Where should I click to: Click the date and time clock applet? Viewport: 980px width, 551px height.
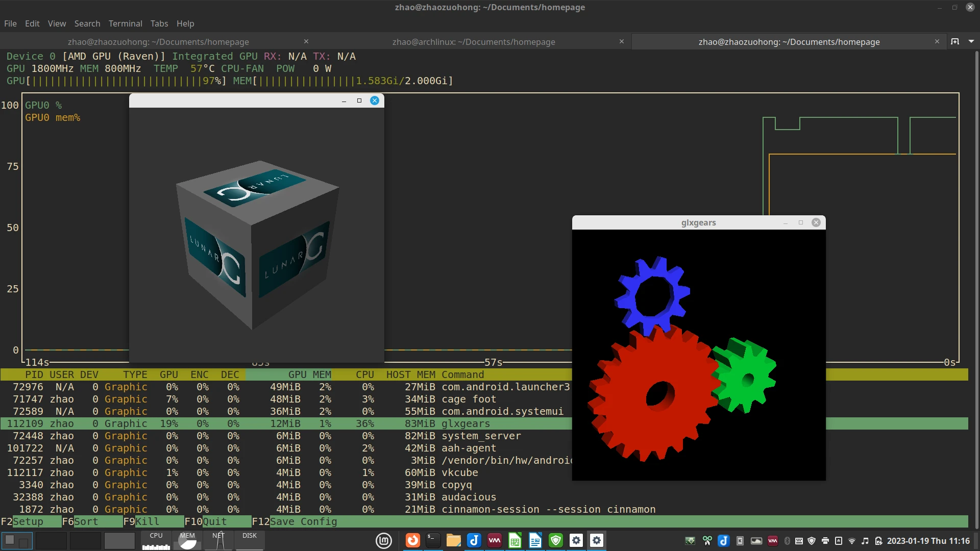coord(928,541)
